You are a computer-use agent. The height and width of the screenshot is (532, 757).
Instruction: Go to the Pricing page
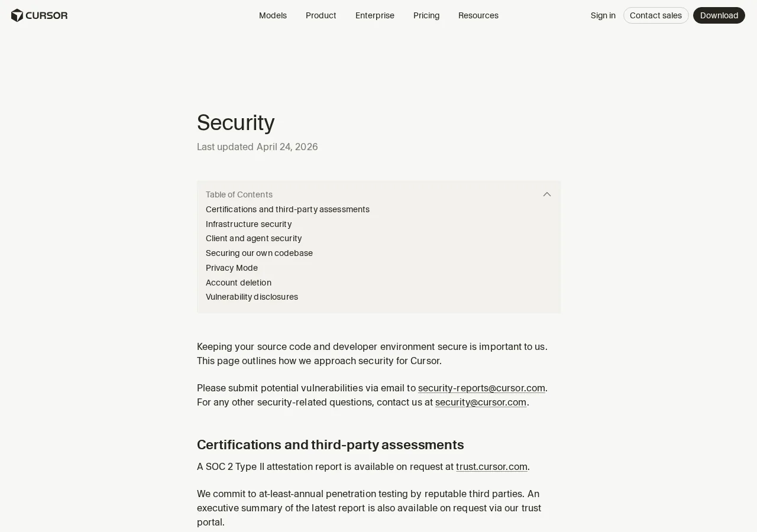click(426, 15)
